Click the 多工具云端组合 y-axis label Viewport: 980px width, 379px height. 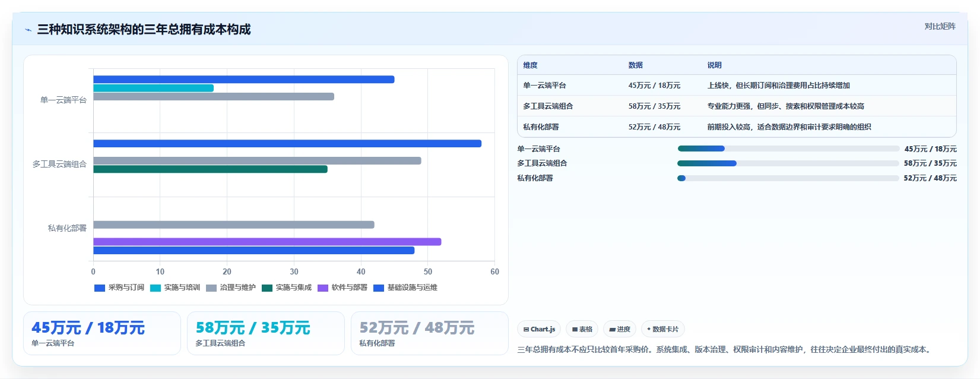coord(59,164)
